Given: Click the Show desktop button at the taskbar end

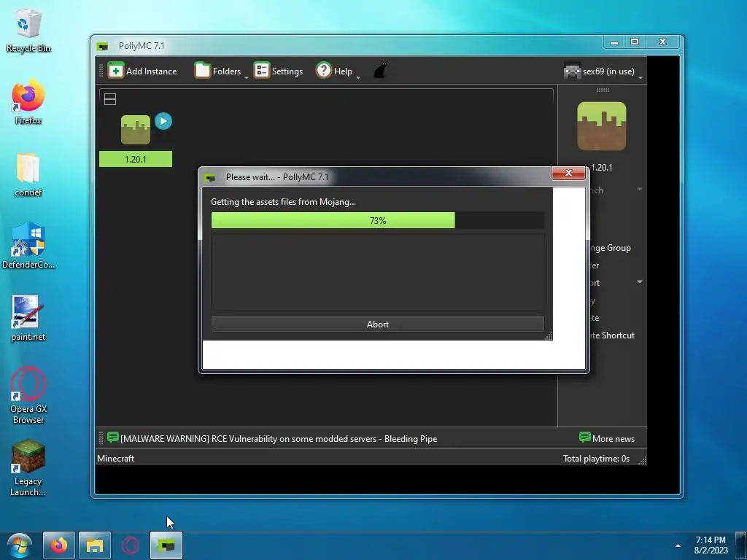Looking at the screenshot, I should (x=741, y=545).
